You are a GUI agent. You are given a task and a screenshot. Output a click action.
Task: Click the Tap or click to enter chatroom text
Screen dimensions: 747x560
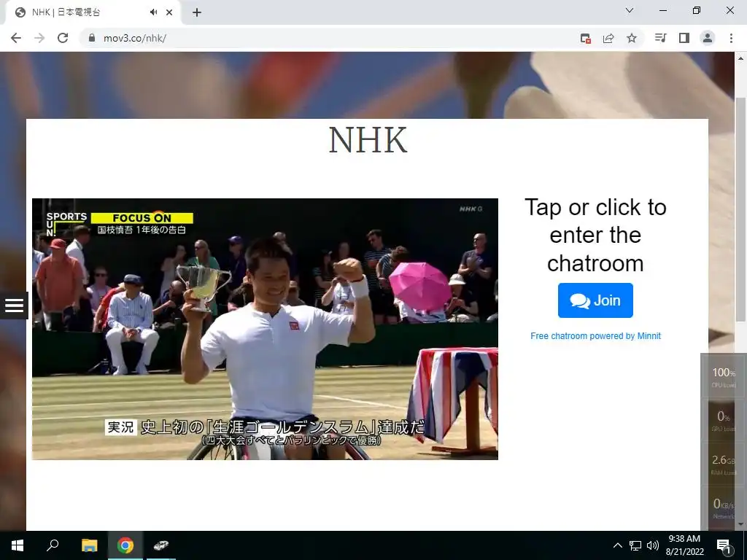tap(595, 236)
